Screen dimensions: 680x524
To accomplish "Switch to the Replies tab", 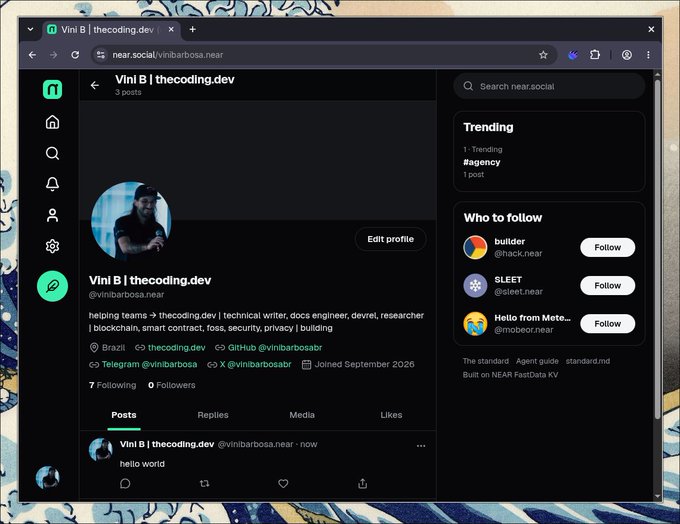I will click(213, 415).
